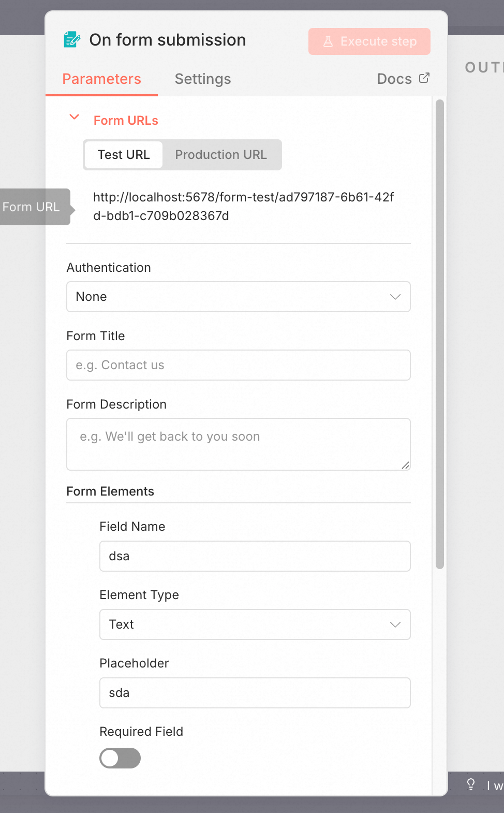Click the form trigger node icon
Image resolution: width=504 pixels, height=813 pixels.
tap(72, 40)
